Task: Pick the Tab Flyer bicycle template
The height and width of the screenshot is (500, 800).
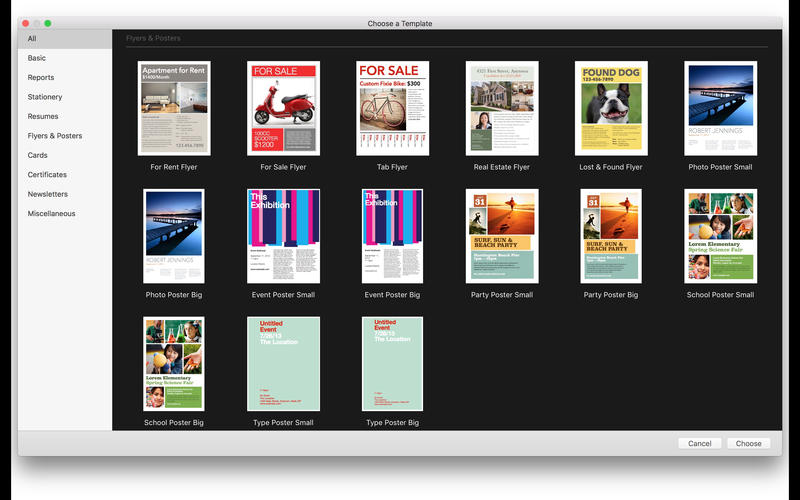Action: [392, 108]
